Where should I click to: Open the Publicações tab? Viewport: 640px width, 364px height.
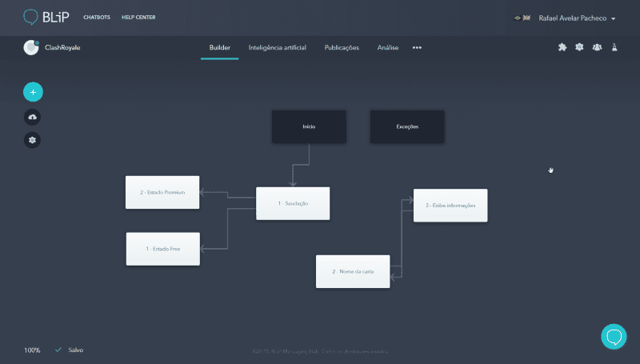(x=342, y=48)
